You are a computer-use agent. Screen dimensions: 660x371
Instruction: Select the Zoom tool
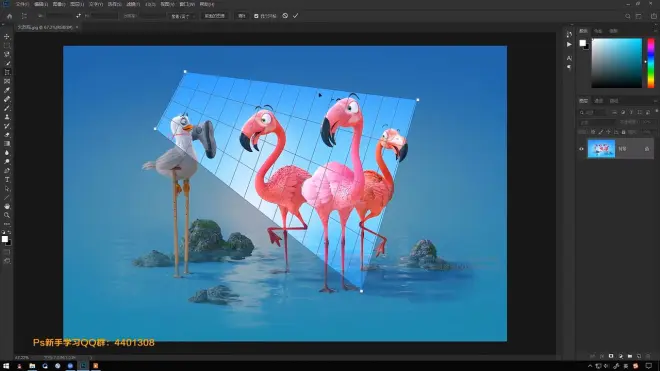pyautogui.click(x=7, y=215)
